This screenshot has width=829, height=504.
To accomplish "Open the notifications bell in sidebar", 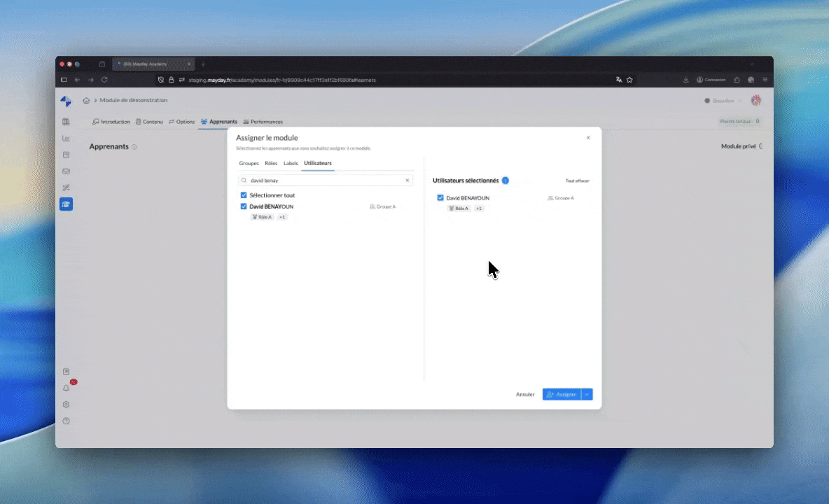I will 66,388.
